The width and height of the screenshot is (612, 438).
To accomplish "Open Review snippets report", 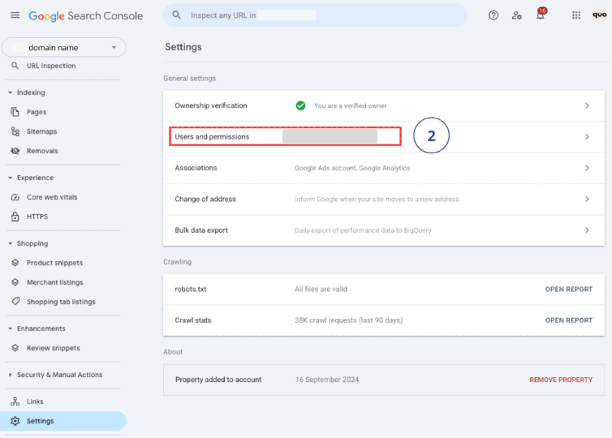I will [53, 348].
